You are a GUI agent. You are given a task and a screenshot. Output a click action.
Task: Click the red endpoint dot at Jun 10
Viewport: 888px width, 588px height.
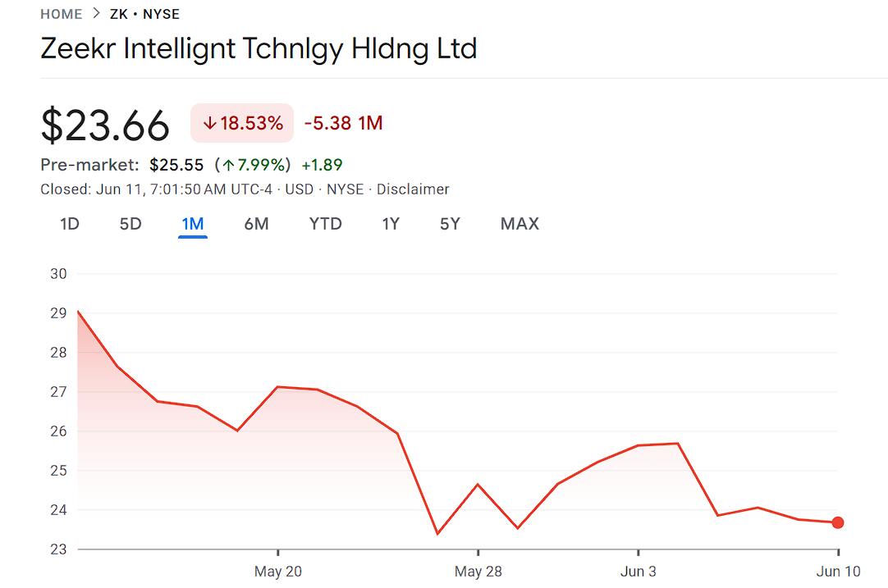point(836,522)
